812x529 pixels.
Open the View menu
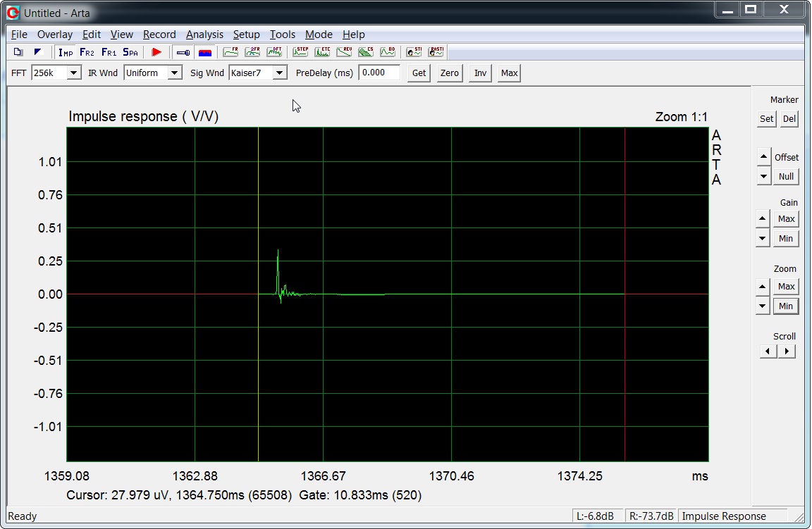pyautogui.click(x=122, y=35)
